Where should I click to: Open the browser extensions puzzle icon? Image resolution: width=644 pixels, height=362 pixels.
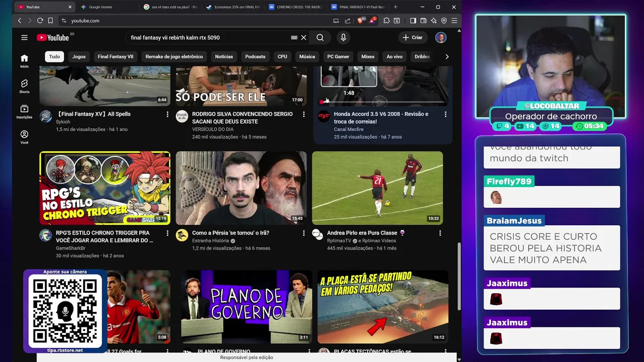coord(386,21)
